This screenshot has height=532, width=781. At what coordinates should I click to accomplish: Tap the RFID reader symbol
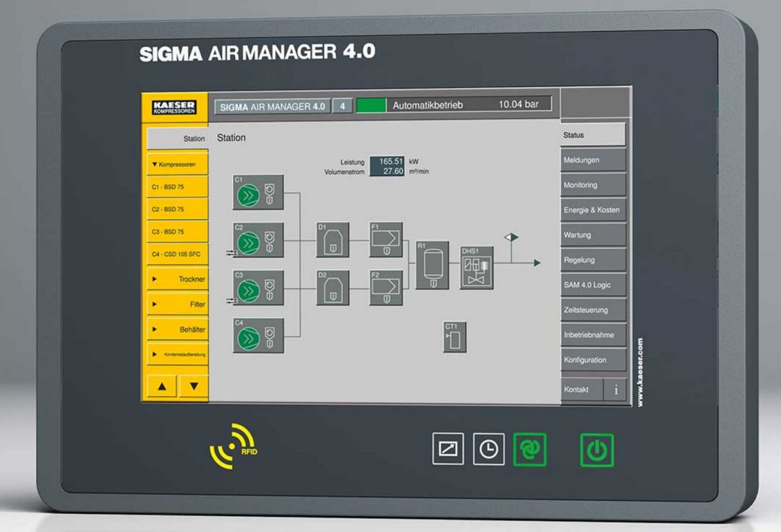pyautogui.click(x=233, y=447)
